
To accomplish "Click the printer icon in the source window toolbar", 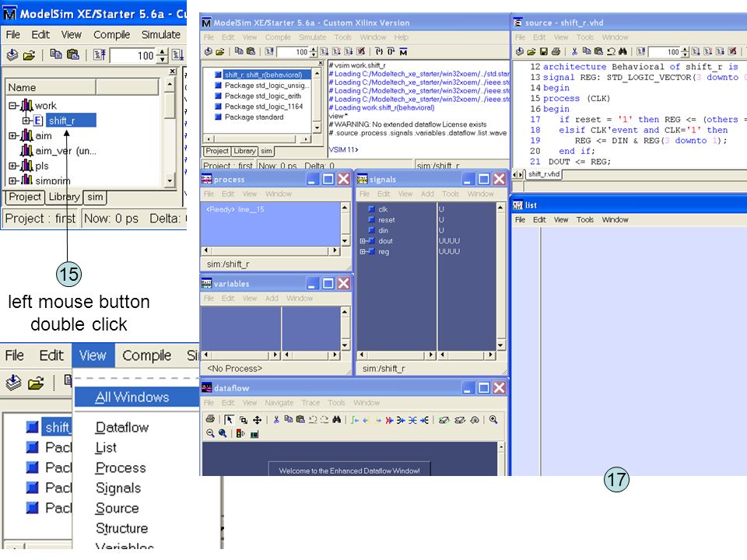I will coord(556,51).
